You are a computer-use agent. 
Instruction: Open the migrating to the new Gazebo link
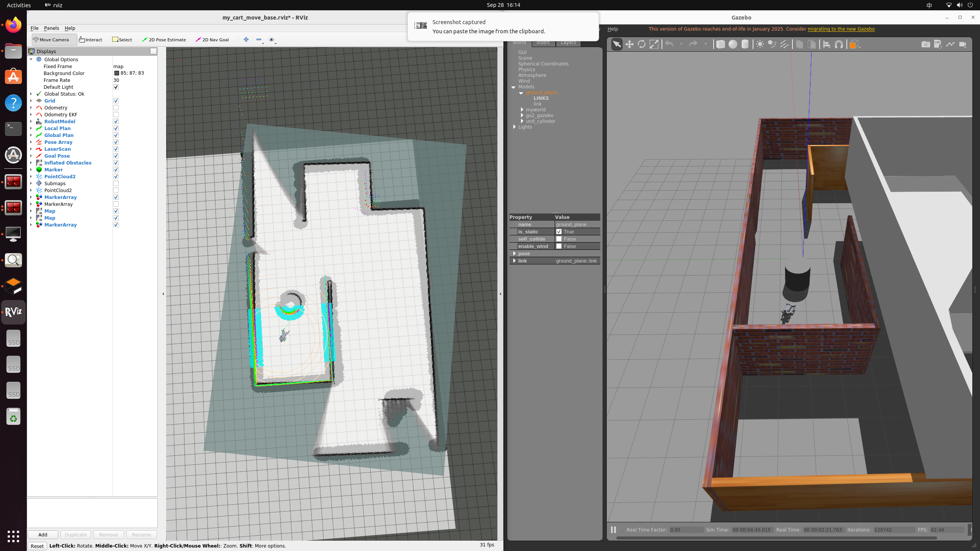click(x=841, y=29)
